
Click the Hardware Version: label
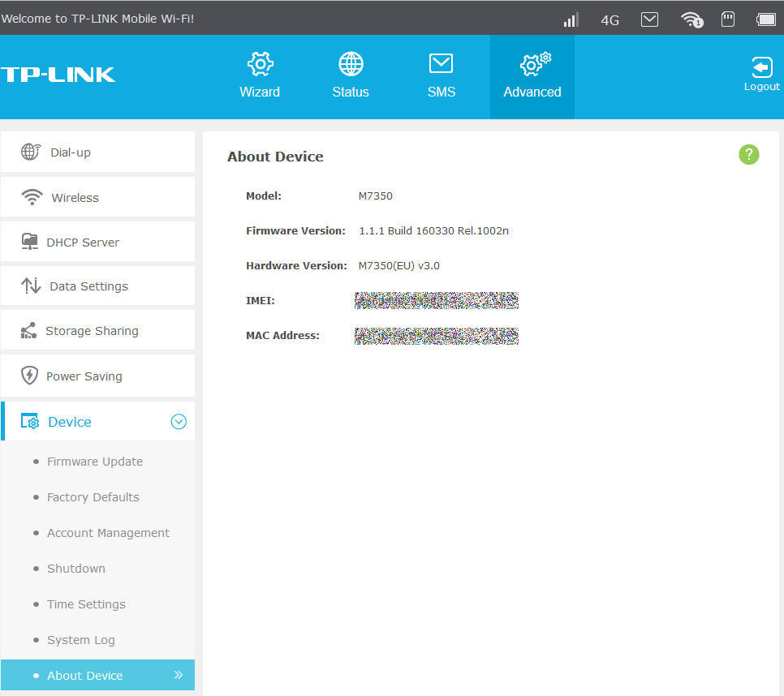click(296, 266)
